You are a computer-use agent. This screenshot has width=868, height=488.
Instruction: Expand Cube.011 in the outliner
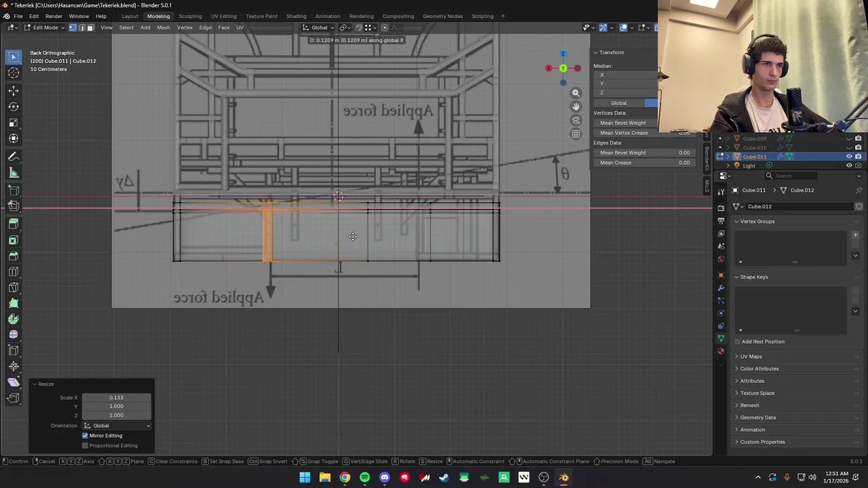pyautogui.click(x=729, y=157)
